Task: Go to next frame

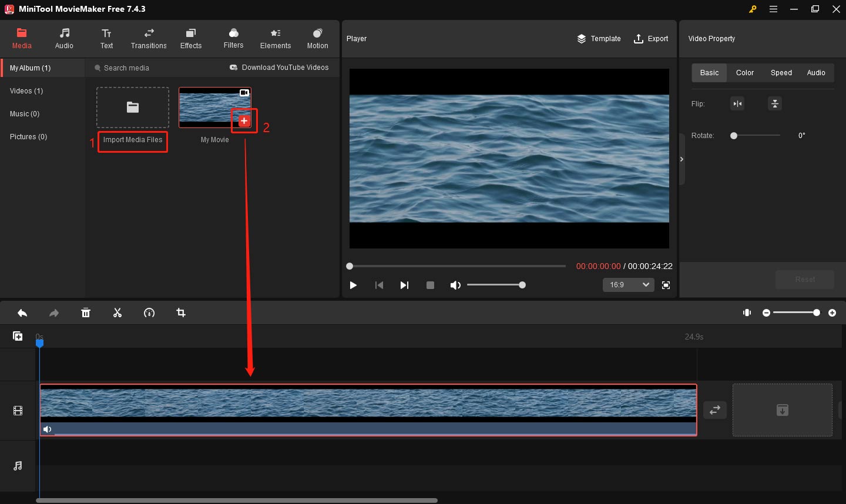Action: click(404, 285)
